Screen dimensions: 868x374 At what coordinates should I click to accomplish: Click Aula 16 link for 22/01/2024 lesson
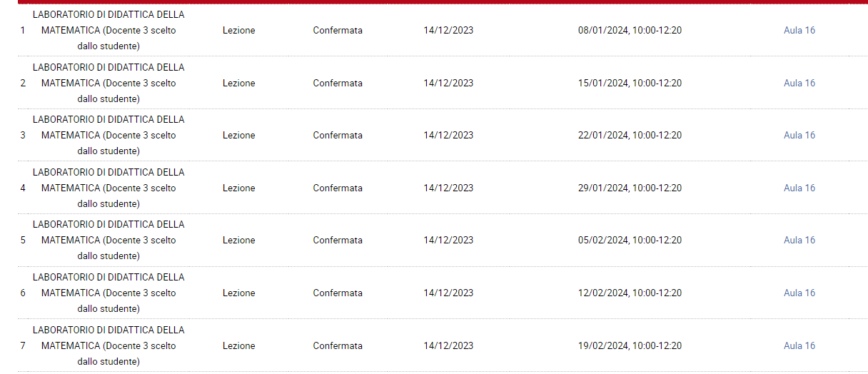point(799,136)
